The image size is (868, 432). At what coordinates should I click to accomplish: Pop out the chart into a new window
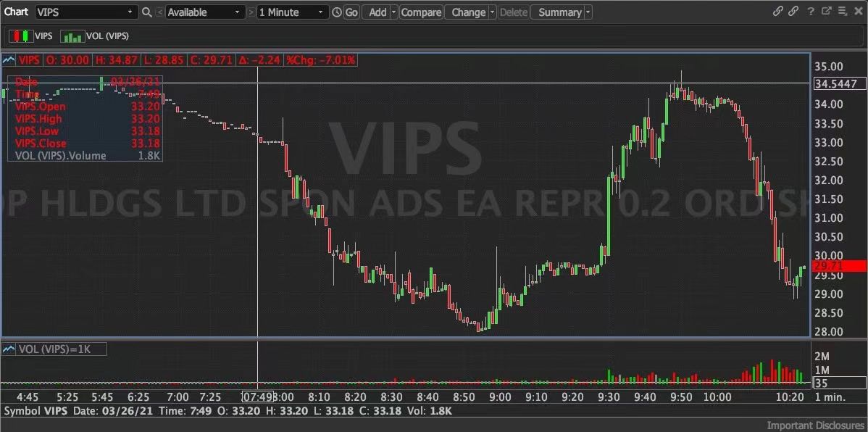pos(827,11)
